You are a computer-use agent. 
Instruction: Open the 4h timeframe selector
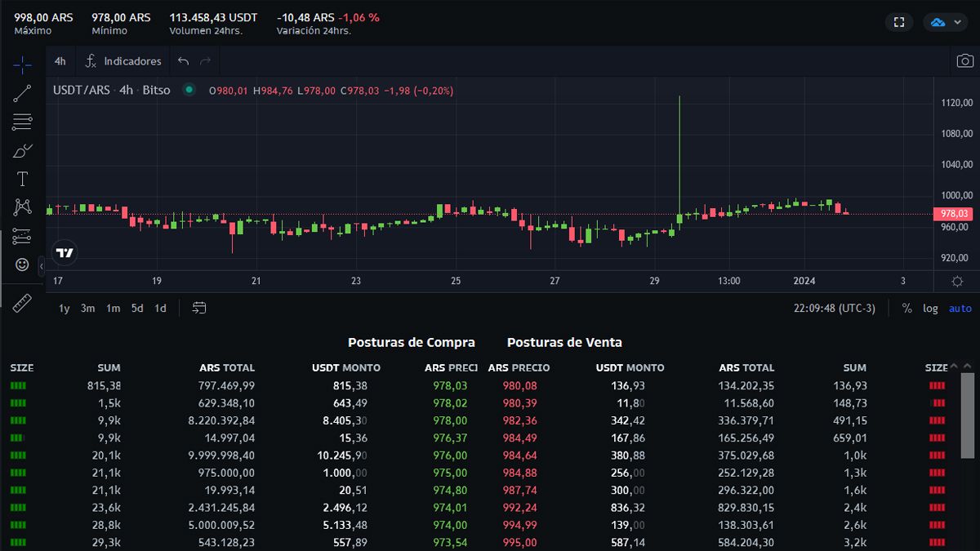pos(60,61)
